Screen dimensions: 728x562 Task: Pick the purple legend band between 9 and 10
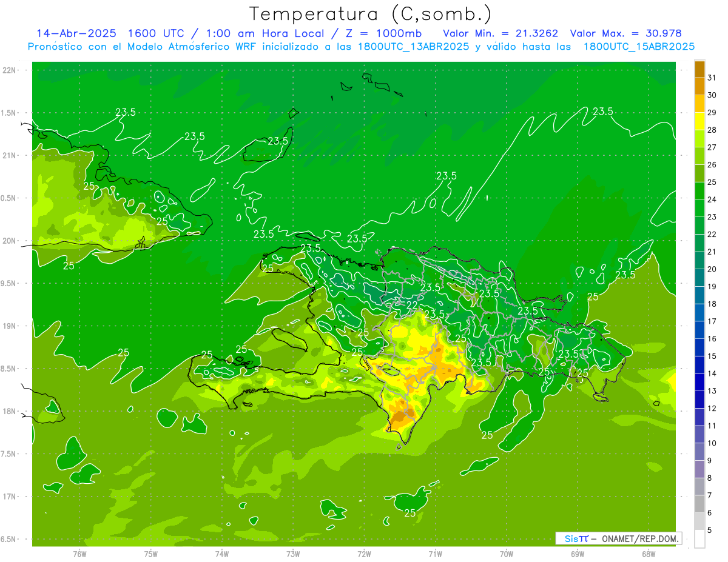click(x=699, y=452)
